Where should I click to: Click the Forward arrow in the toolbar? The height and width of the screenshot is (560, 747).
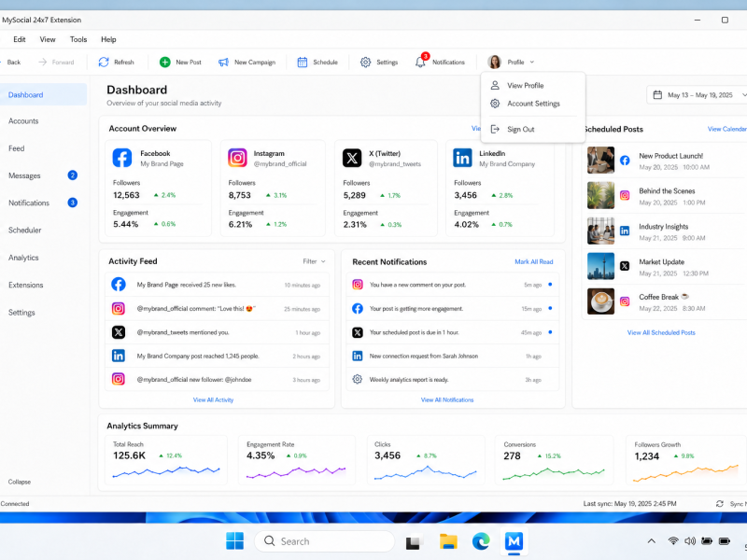click(x=42, y=62)
